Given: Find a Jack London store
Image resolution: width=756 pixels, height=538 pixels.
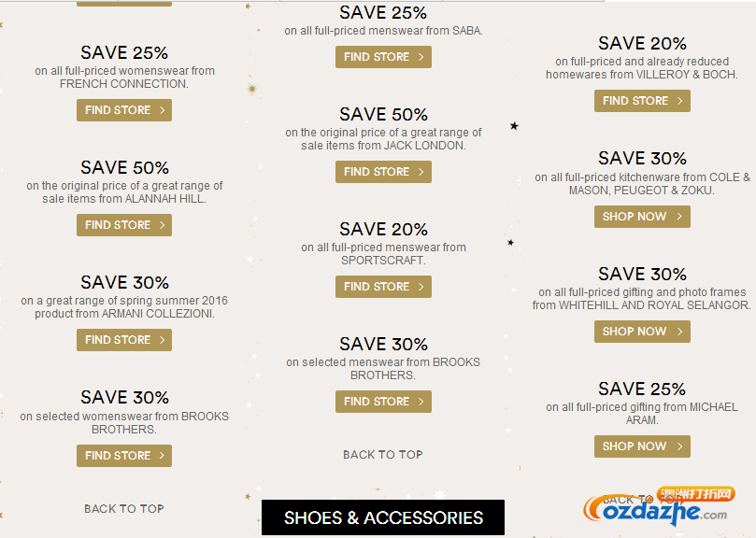Looking at the screenshot, I should pyautogui.click(x=383, y=172).
